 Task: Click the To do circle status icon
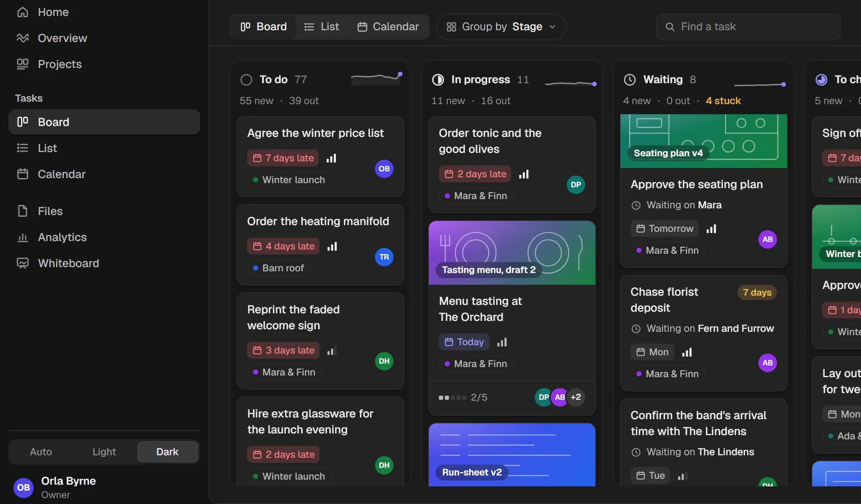[246, 80]
